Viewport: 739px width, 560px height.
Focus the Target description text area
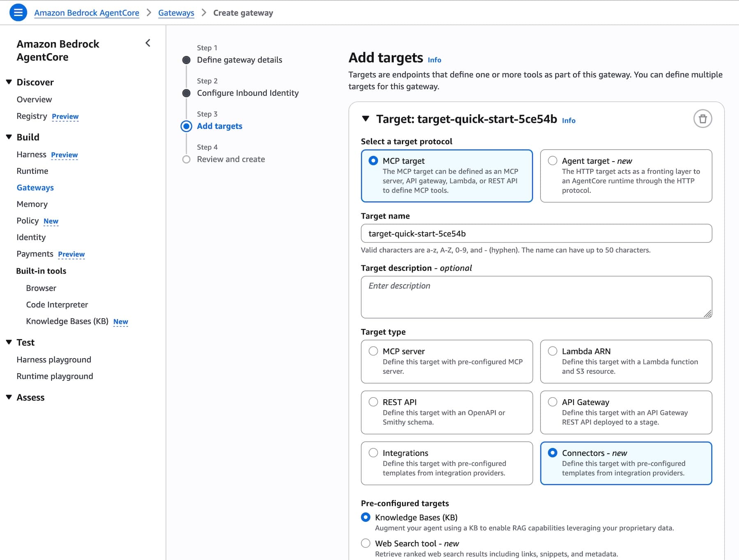coord(536,297)
